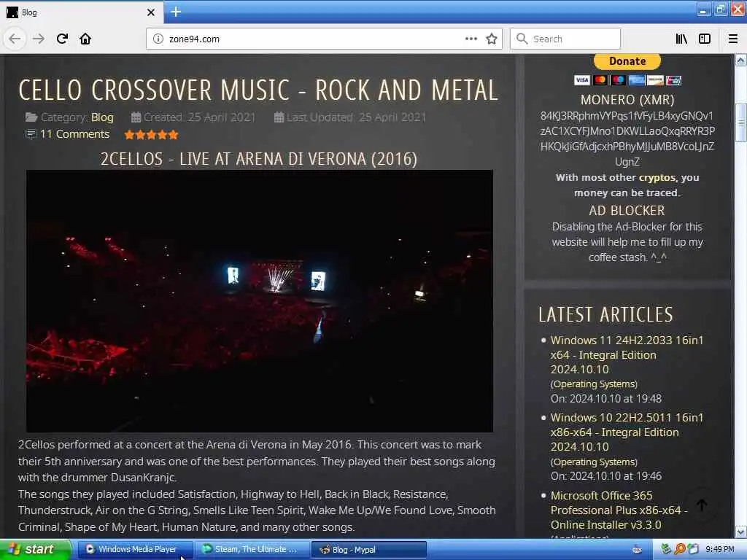Click the AD BLOCKER heading
Image resolution: width=747 pixels, height=560 pixels.
(627, 211)
